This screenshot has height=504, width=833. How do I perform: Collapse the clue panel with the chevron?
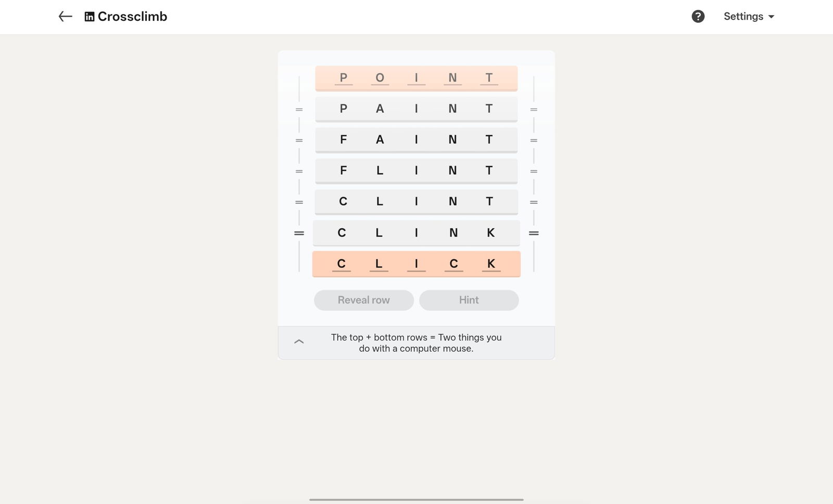tap(299, 342)
